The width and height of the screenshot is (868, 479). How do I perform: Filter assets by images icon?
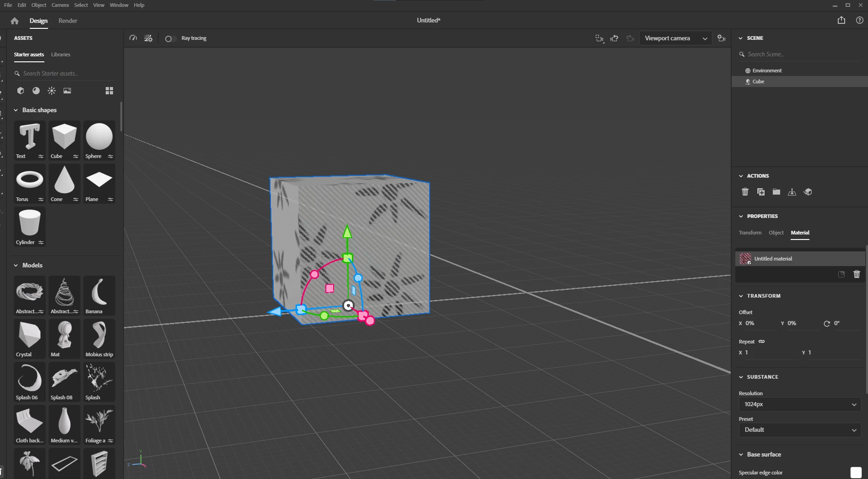click(67, 91)
